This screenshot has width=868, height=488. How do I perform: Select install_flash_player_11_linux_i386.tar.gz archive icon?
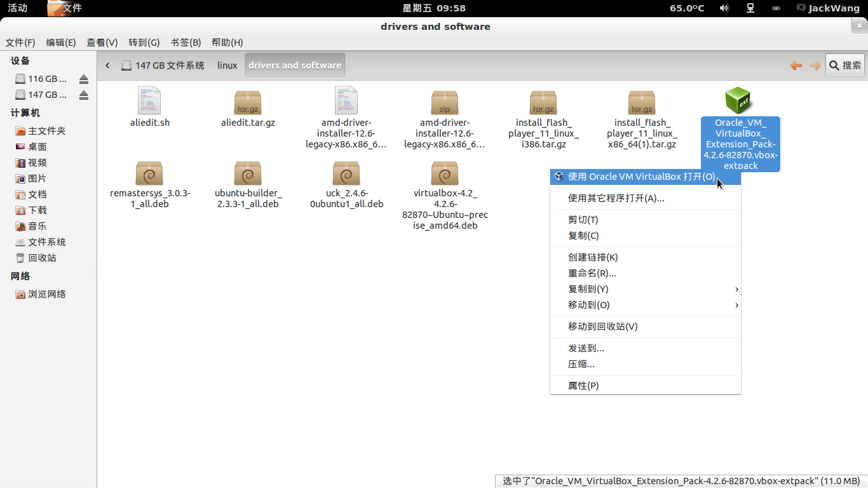coord(543,102)
